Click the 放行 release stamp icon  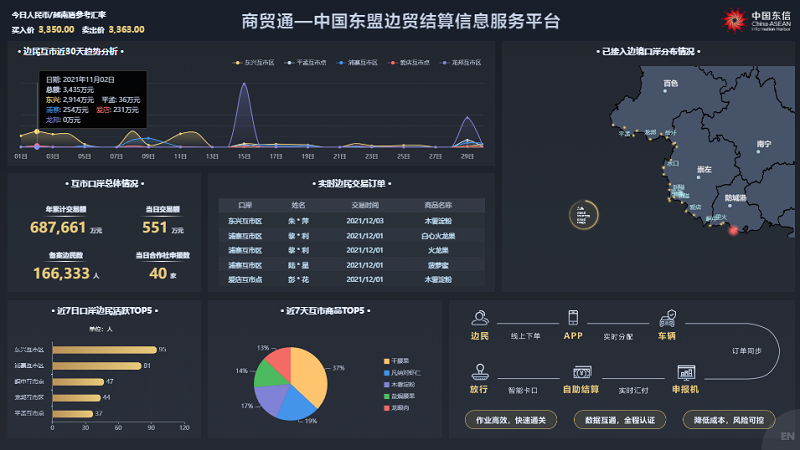(480, 372)
